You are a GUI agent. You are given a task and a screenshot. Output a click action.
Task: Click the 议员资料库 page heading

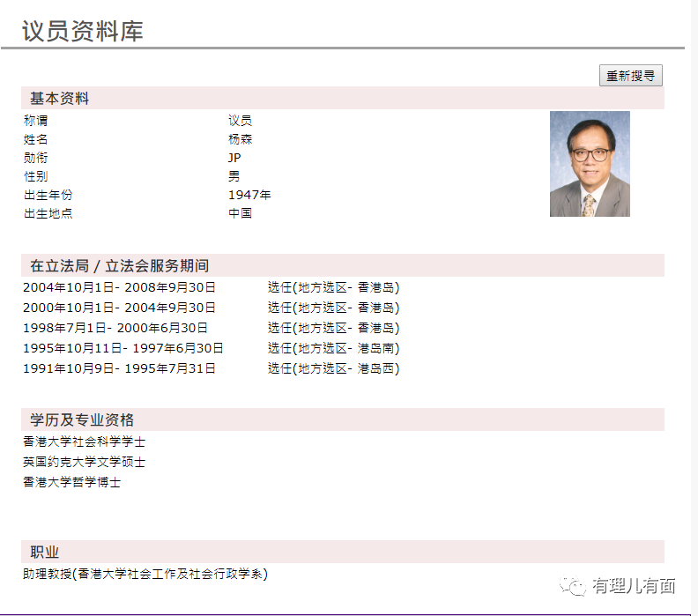tap(82, 31)
